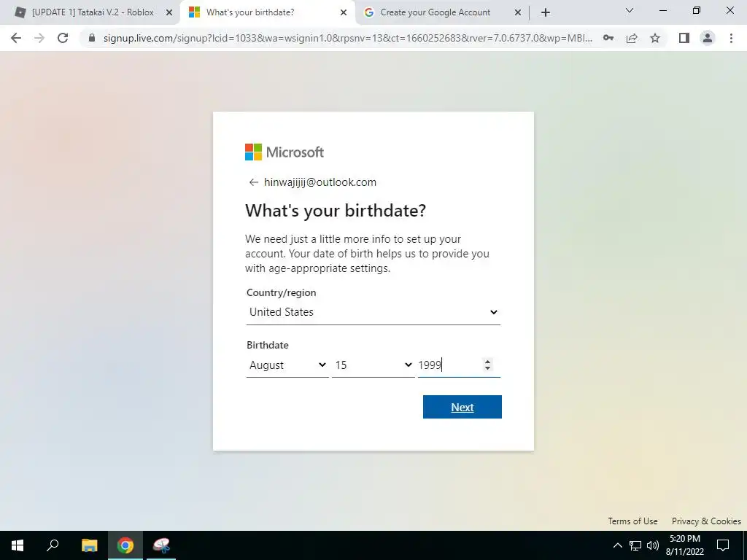Screen dimensions: 747x560
Task: Click the Next button
Action: [462, 407]
